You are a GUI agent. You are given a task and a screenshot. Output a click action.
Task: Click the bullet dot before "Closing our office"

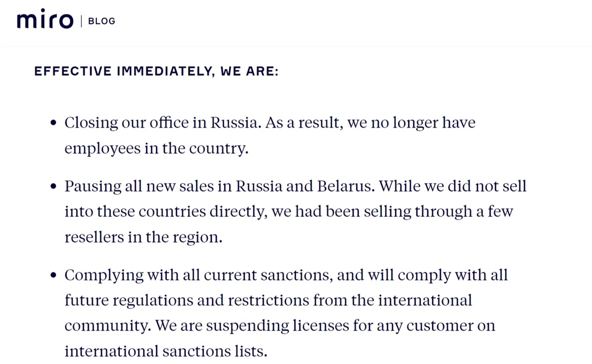(53, 123)
